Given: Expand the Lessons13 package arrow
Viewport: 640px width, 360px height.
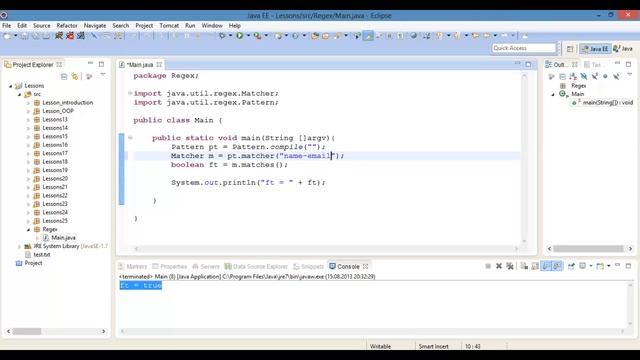Looking at the screenshot, I should point(28,120).
